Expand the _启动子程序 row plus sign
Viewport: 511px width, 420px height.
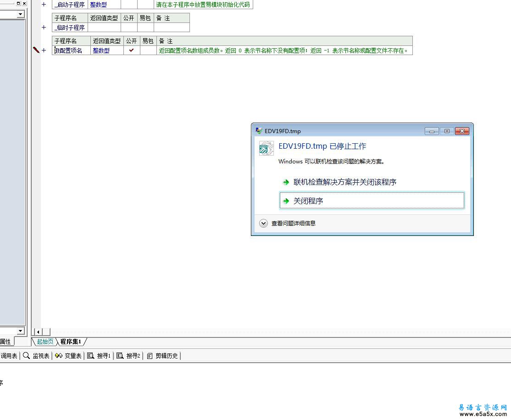44,5
